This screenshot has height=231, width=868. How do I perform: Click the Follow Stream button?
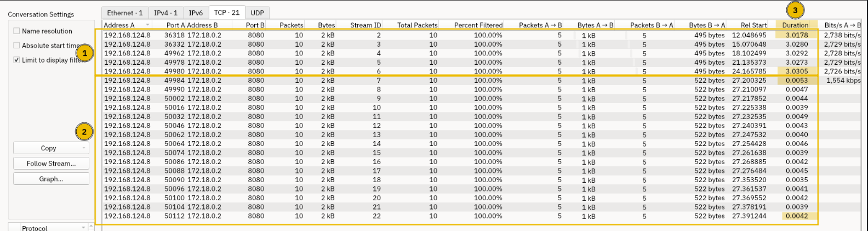51,164
